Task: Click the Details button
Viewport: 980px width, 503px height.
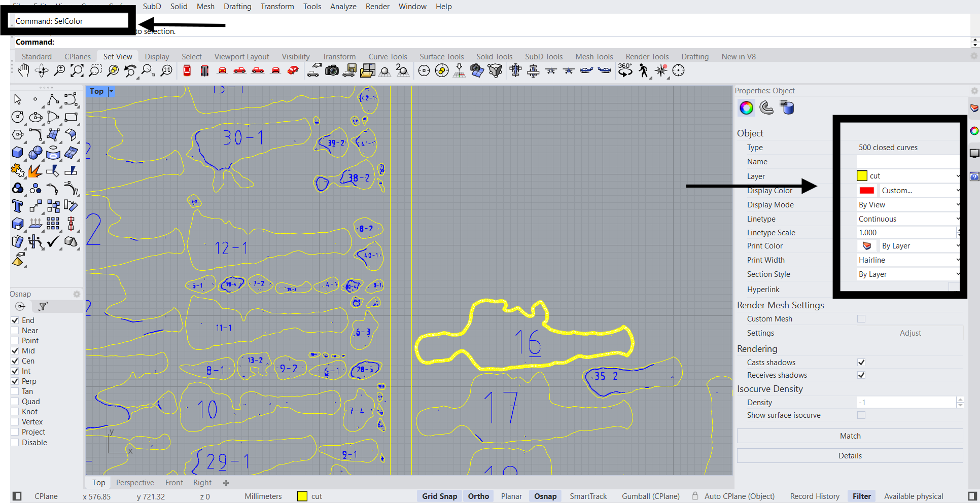Action: 850,456
